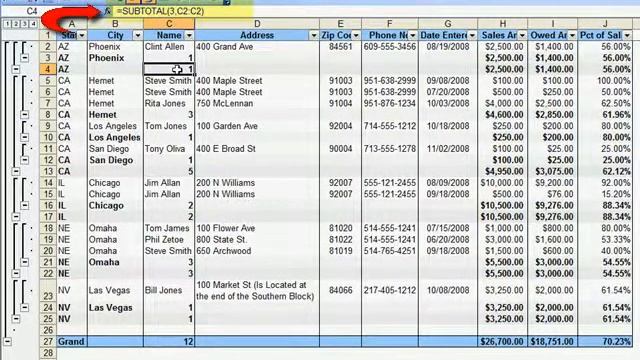Select column B header
Viewport: 640px width, 360px height.
tap(116, 24)
